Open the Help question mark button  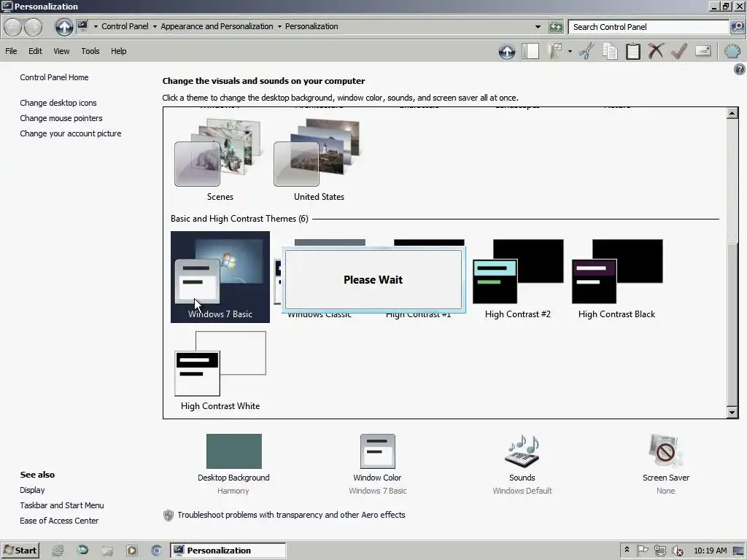coord(739,69)
